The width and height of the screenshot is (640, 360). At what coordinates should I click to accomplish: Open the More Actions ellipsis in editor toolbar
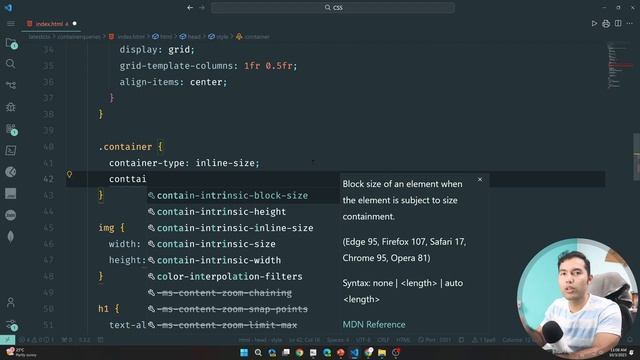630,24
